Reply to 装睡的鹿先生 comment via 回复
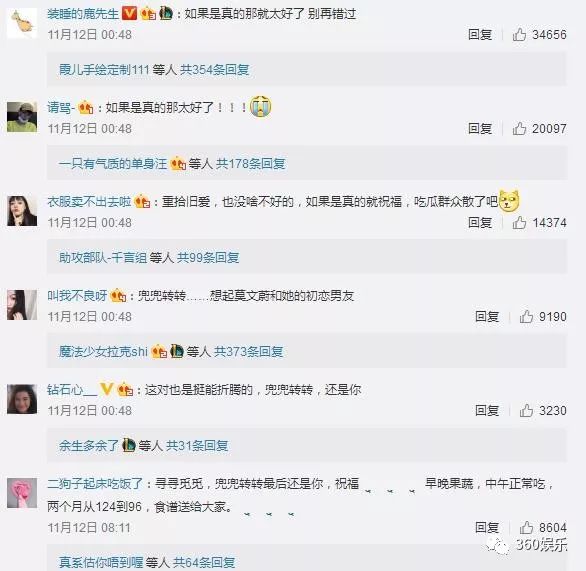586x571 pixels. coord(480,34)
